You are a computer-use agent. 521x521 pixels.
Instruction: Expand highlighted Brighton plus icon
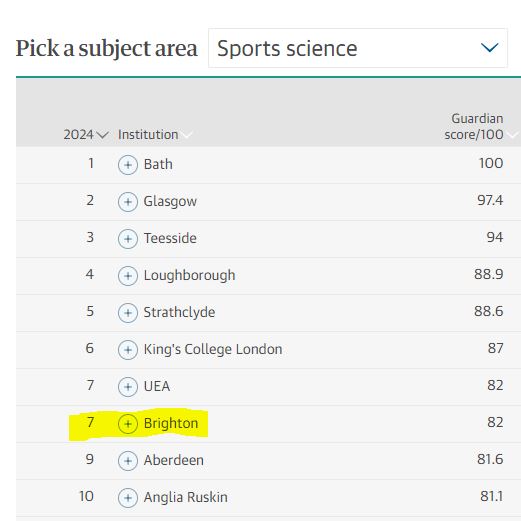pos(128,424)
